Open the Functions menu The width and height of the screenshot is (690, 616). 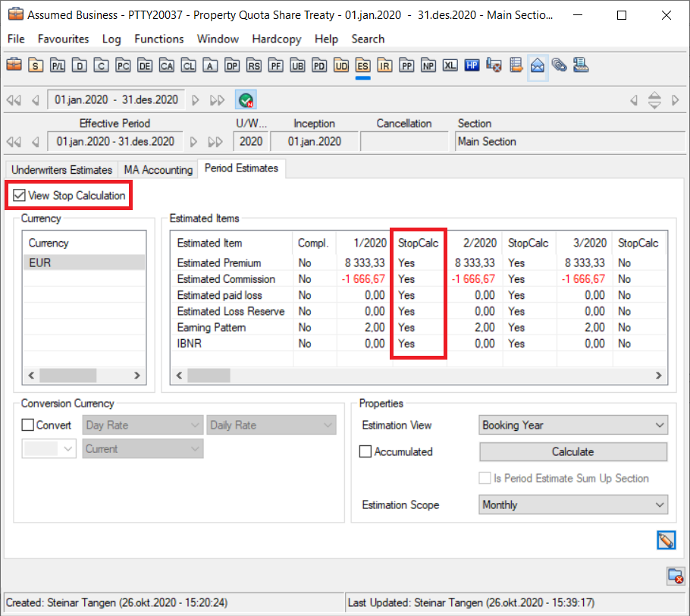pos(159,39)
